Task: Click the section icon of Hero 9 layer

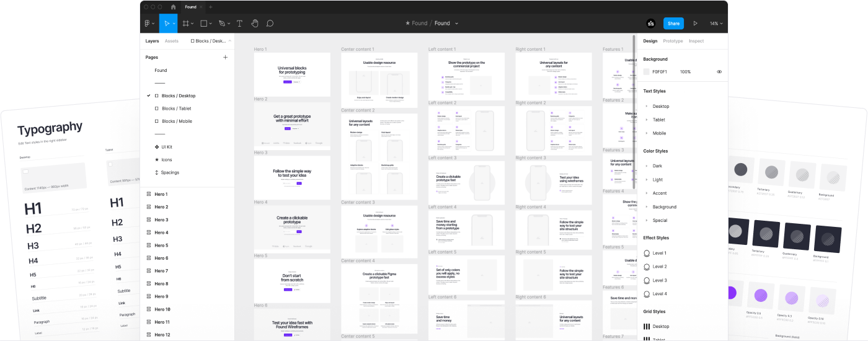Action: [x=149, y=296]
